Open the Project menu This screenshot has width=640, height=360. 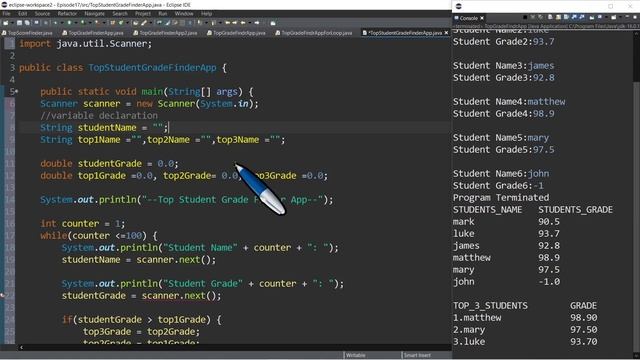pyautogui.click(x=143, y=13)
